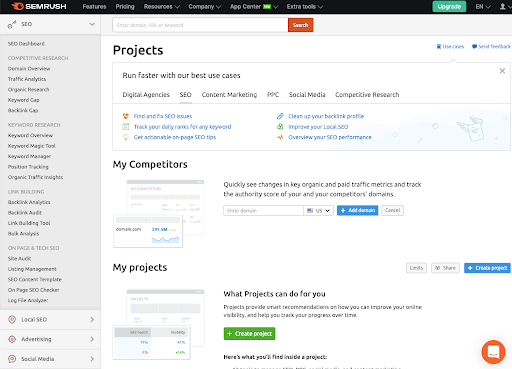Expand the Local SEO section chevron

92,319
